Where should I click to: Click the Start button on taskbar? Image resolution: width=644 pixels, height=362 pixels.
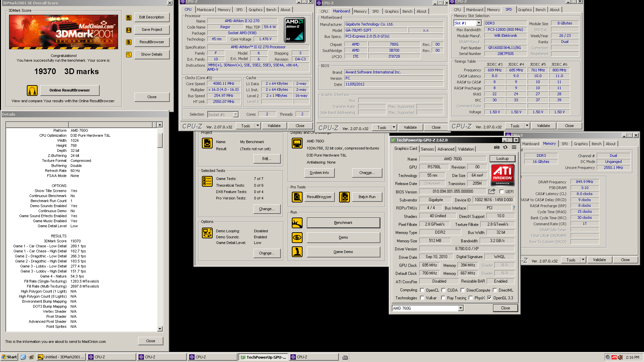coord(9,357)
